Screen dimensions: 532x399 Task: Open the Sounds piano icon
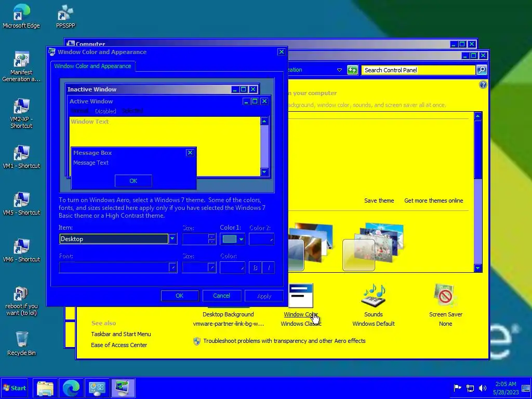[373, 296]
